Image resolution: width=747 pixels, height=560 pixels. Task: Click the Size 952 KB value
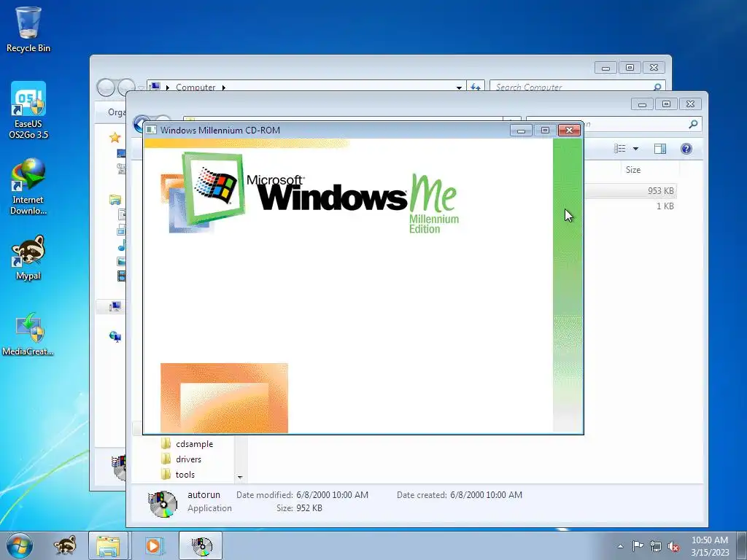pos(309,508)
